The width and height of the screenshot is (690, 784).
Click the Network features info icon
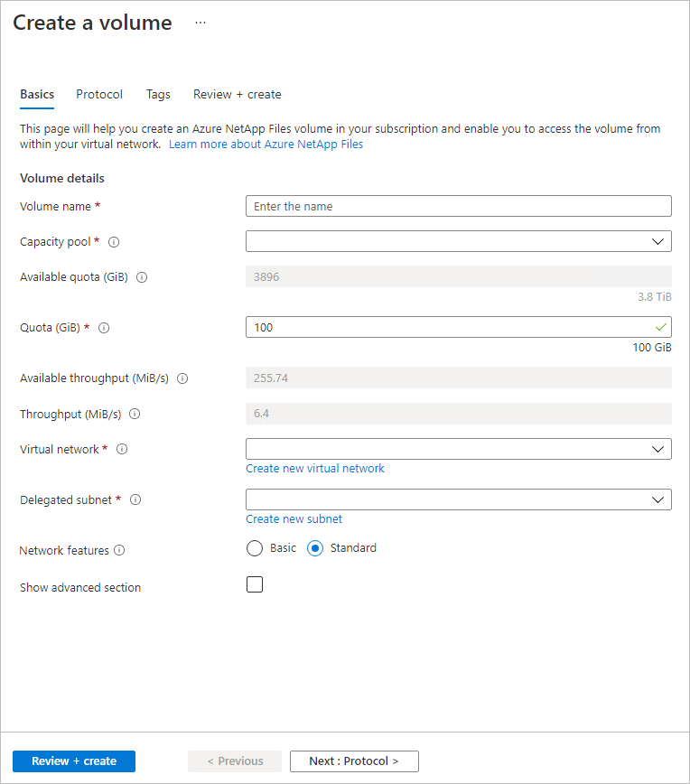[118, 550]
